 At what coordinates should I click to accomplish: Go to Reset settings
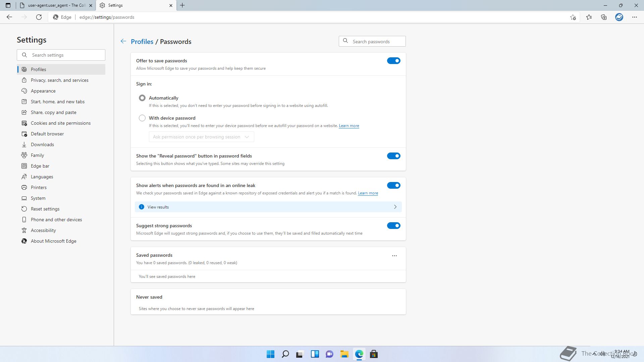coord(61,209)
